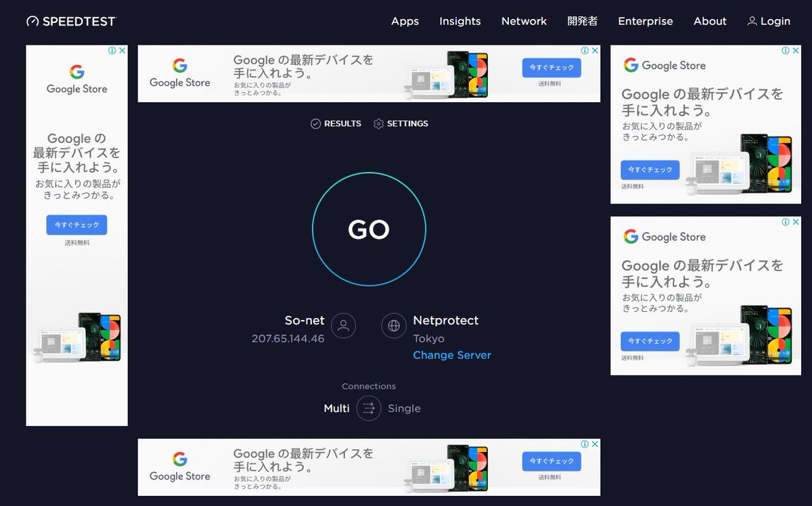Open SETTINGS panel
This screenshot has height=506, width=812.
pos(401,124)
